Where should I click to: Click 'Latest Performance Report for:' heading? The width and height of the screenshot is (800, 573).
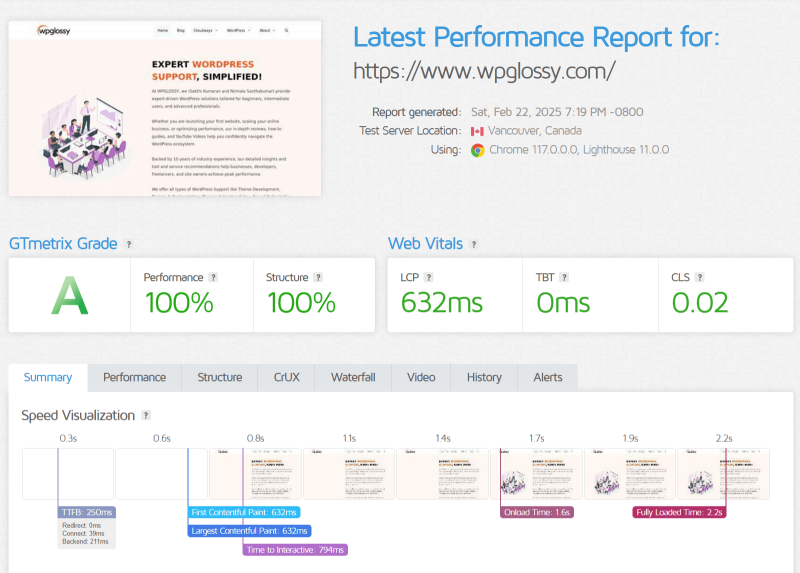pos(537,37)
